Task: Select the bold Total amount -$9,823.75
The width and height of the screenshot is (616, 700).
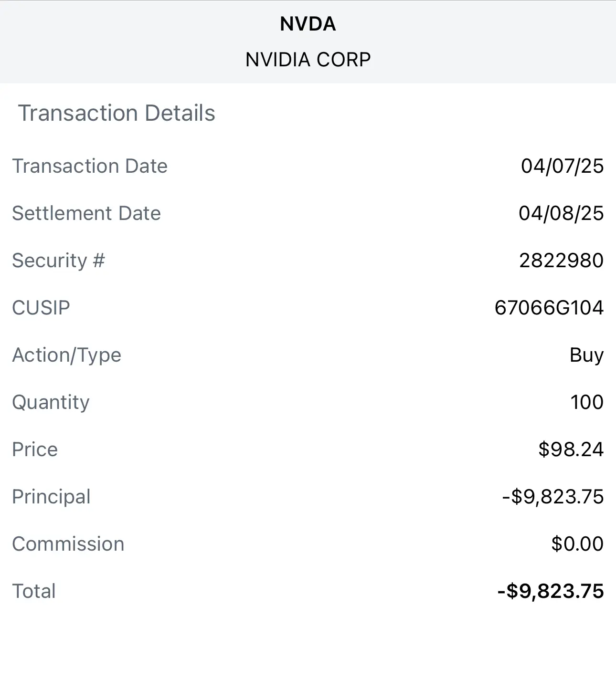Action: [551, 591]
